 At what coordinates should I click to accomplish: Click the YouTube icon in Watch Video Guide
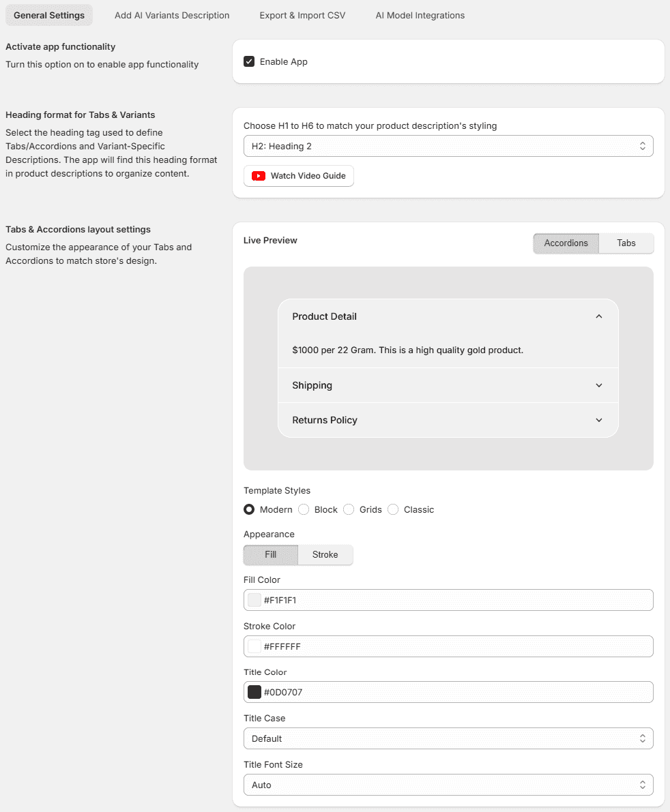point(258,176)
